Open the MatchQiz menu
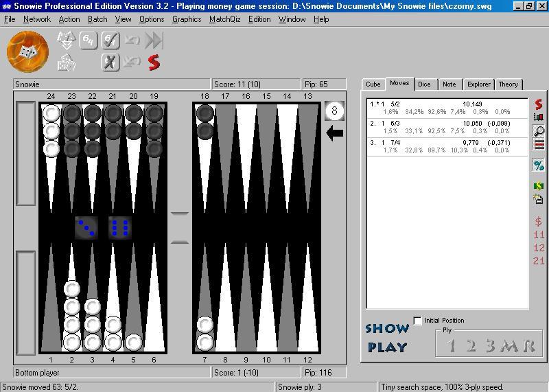 (x=224, y=19)
